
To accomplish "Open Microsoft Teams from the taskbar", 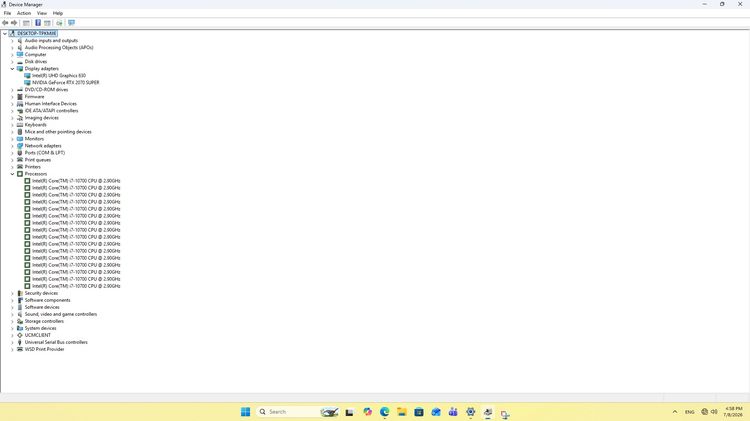I will coord(453,412).
